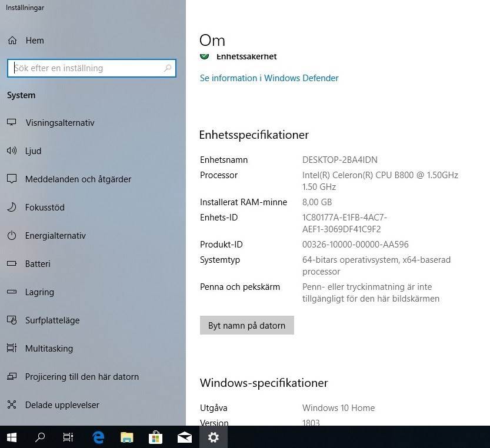
Task: Click the Energialternativ power icon
Action: (x=12, y=235)
